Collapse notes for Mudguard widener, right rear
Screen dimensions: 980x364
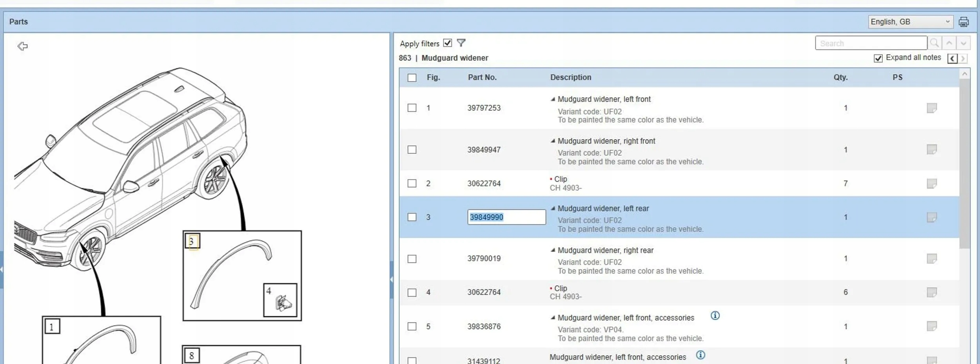tap(553, 250)
